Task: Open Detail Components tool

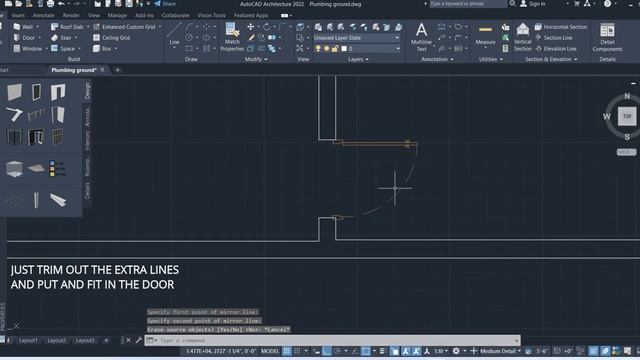Action: click(x=607, y=37)
